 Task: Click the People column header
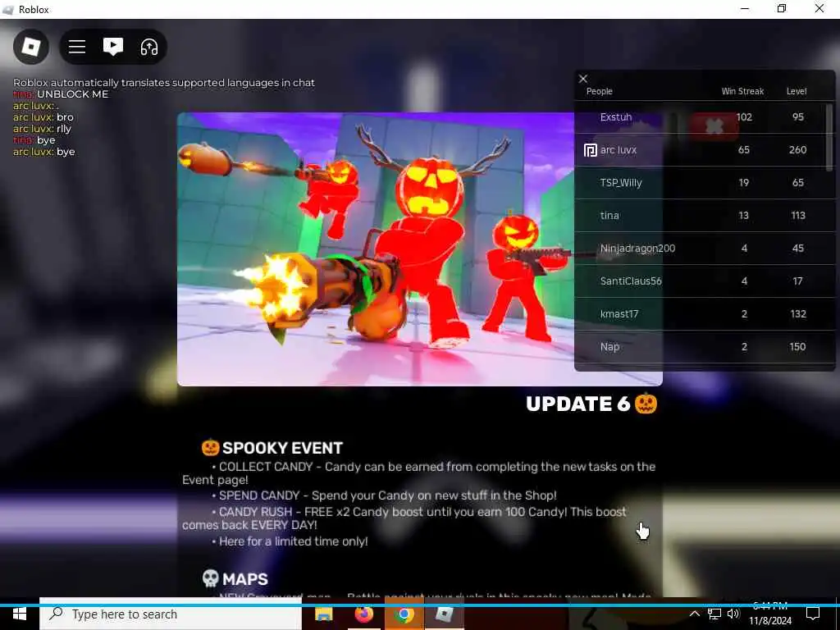[x=600, y=91]
